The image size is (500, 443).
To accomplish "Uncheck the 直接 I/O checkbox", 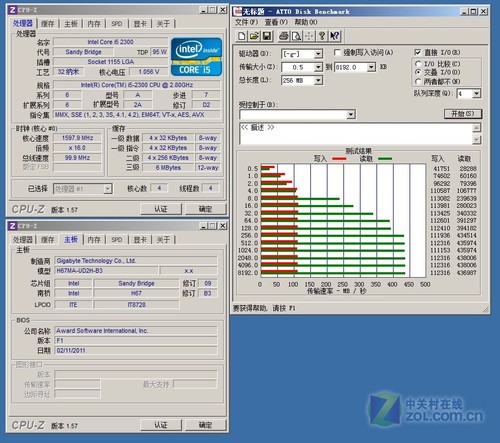I will 417,53.
